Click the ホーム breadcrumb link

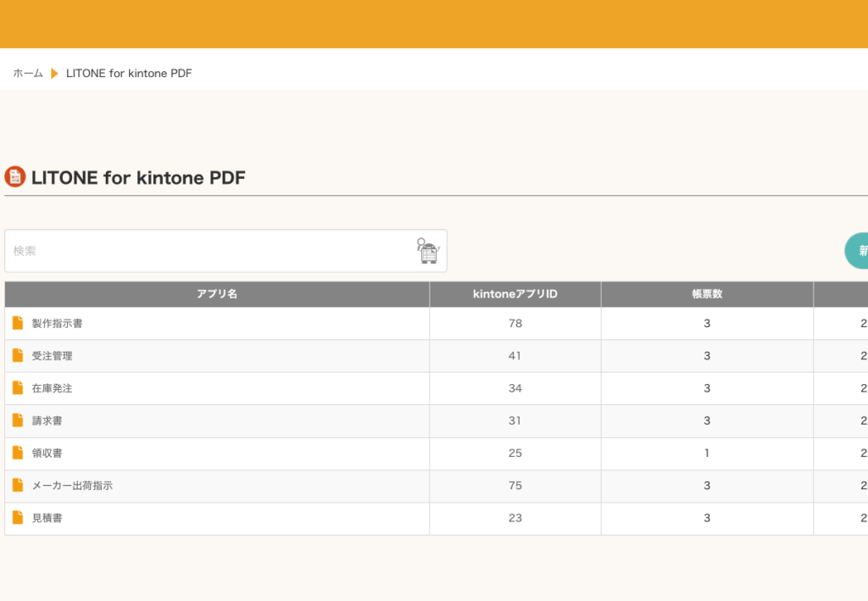tap(28, 73)
